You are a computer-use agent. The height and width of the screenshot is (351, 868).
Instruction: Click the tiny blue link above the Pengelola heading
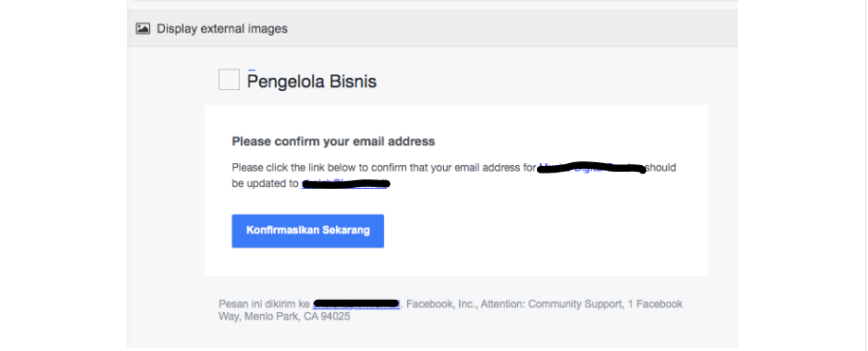tap(252, 69)
